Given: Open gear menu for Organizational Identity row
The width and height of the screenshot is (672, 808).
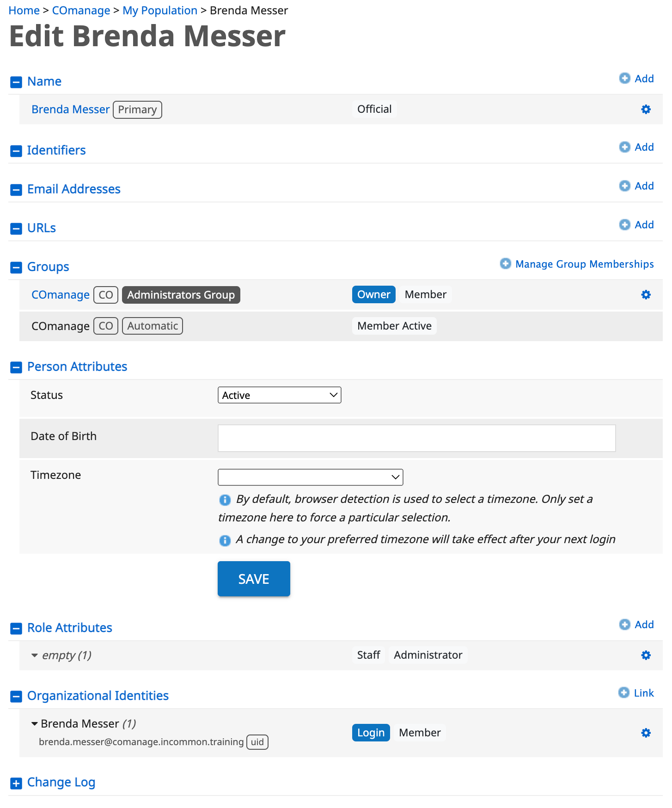Looking at the screenshot, I should pos(646,733).
